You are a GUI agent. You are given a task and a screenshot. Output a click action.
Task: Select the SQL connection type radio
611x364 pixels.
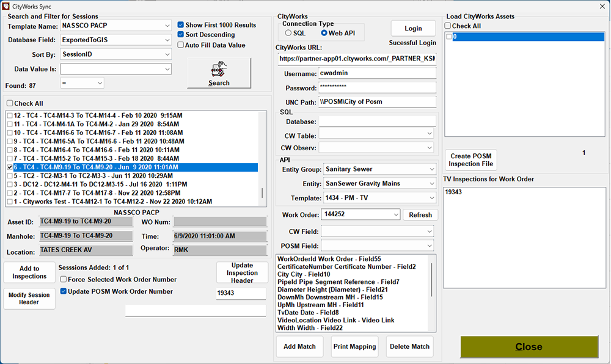point(288,33)
